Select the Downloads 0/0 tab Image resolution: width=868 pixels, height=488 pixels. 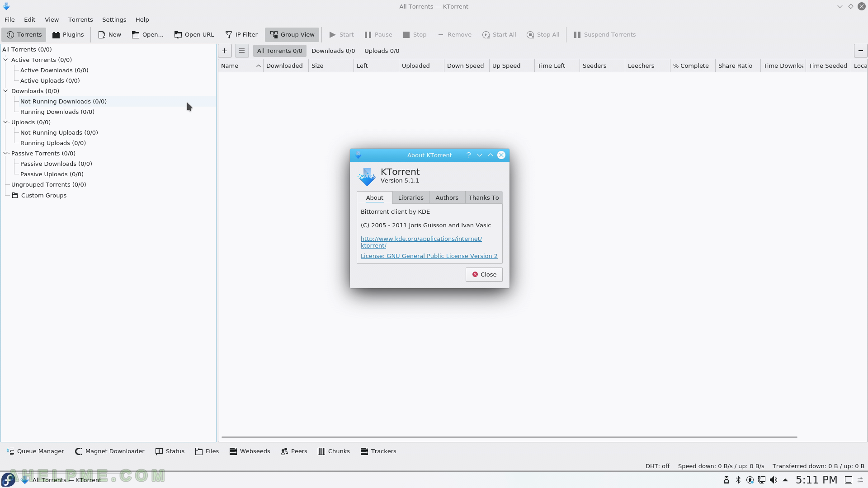pyautogui.click(x=333, y=51)
